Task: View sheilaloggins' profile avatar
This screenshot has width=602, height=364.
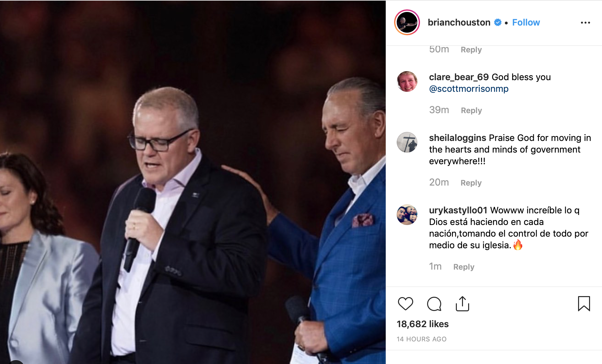Action: (407, 142)
